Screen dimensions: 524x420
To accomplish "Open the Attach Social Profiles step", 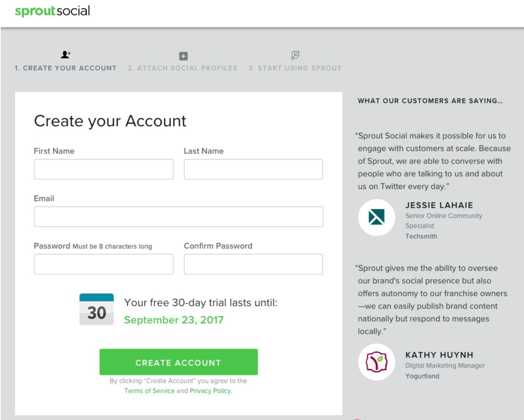I will coord(183,68).
